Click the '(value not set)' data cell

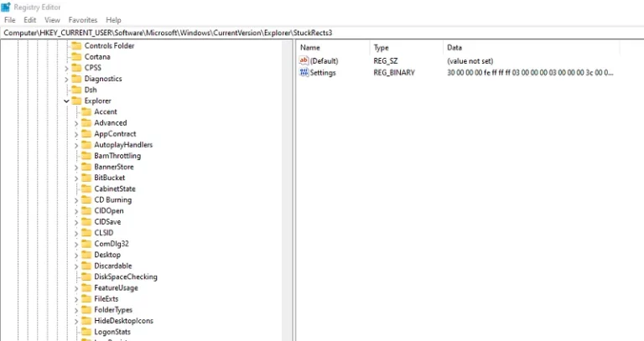470,60
